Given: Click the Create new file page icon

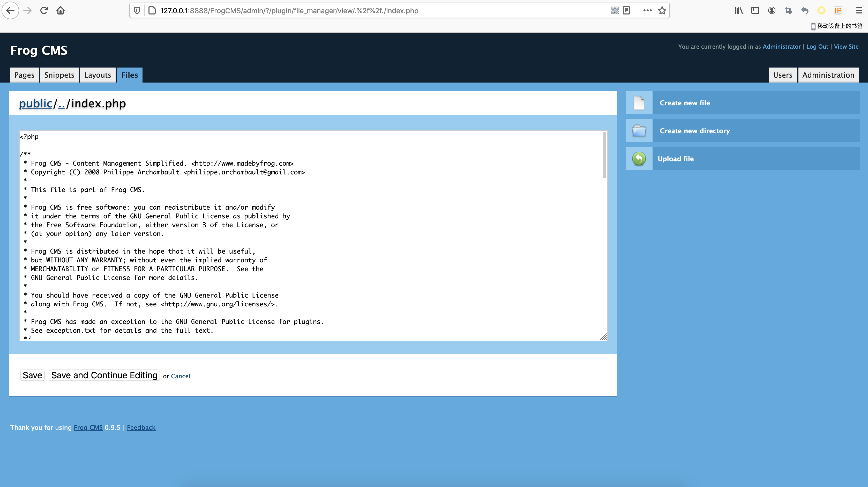Looking at the screenshot, I should 639,103.
